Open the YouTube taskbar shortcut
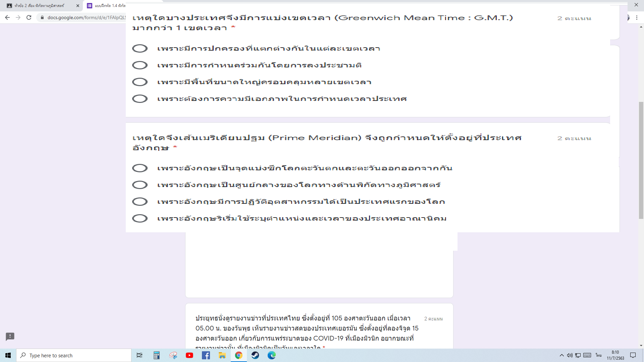The height and width of the screenshot is (362, 644). tap(190, 355)
